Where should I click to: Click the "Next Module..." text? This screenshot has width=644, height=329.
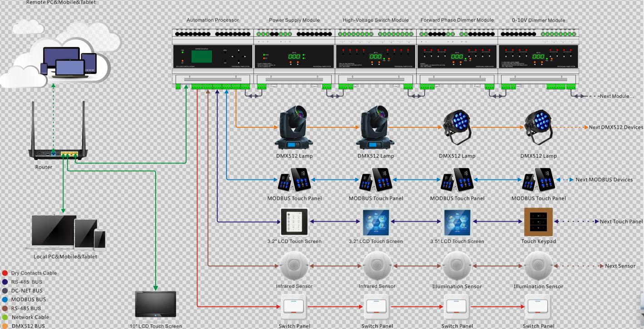pyautogui.click(x=616, y=96)
